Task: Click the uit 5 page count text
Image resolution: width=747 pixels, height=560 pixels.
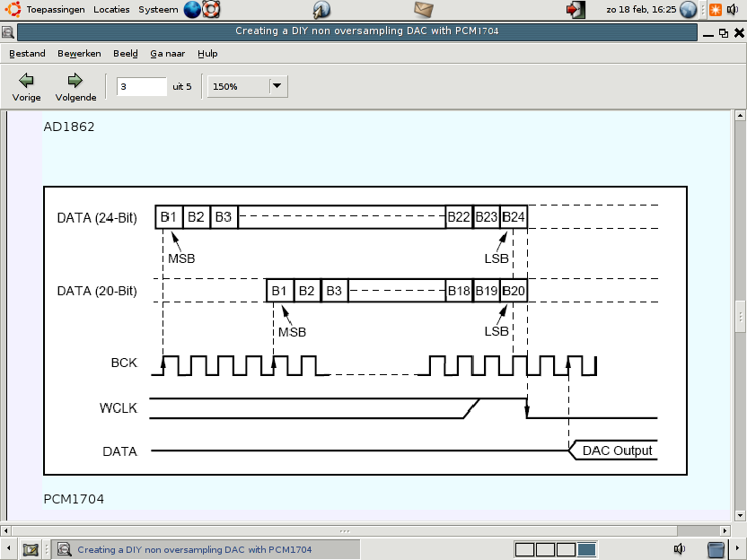Action: 182,87
